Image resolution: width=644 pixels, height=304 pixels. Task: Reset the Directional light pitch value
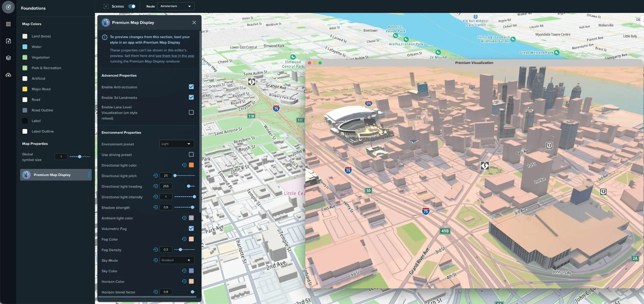(156, 176)
